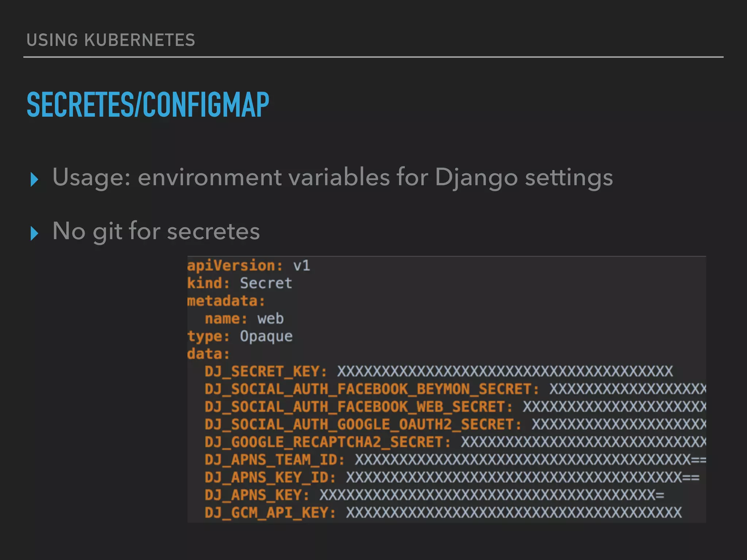The image size is (747, 560).
Task: Click the 'DJ_SOCIAL_AUTH_FACEBOOK_BEYMON_SECRET:' entry
Action: click(x=372, y=389)
